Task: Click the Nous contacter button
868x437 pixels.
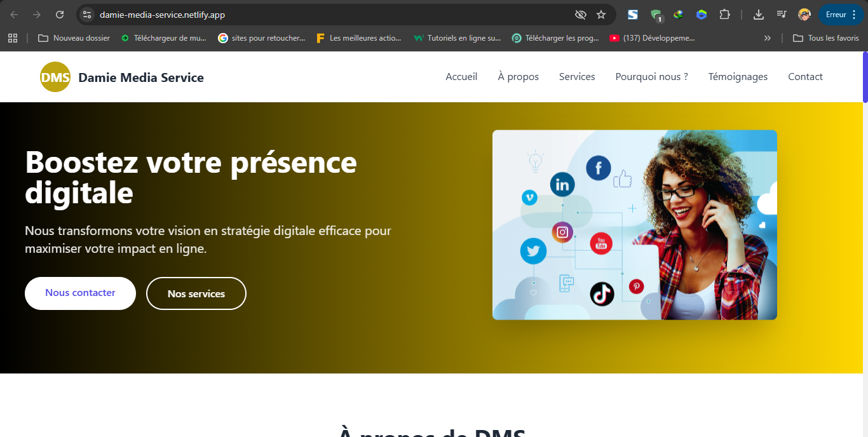Action: [x=80, y=293]
